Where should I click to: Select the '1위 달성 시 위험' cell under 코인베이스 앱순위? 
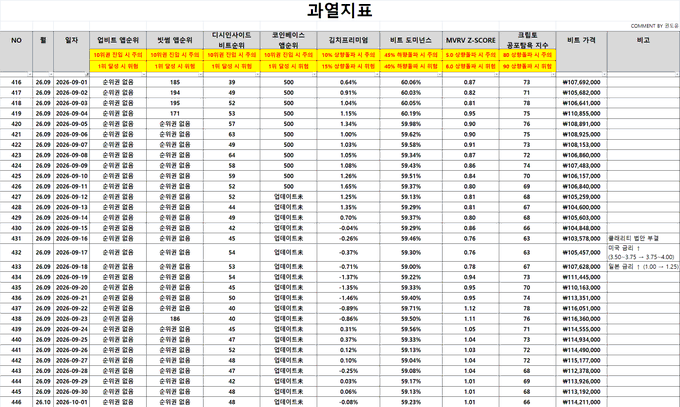[x=288, y=66]
